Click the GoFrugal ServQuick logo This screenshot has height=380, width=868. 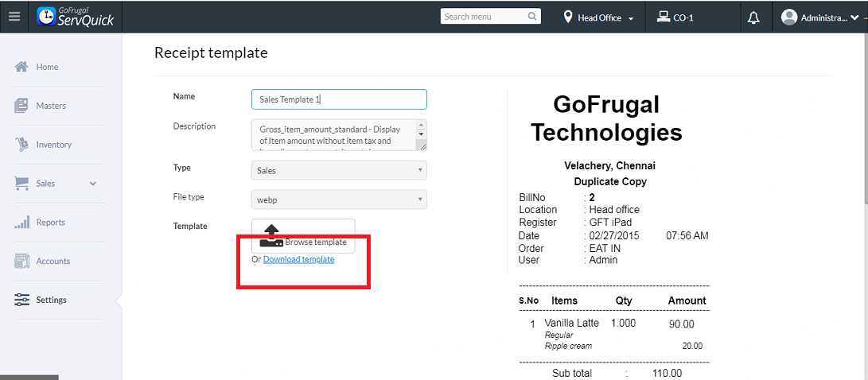click(76, 17)
